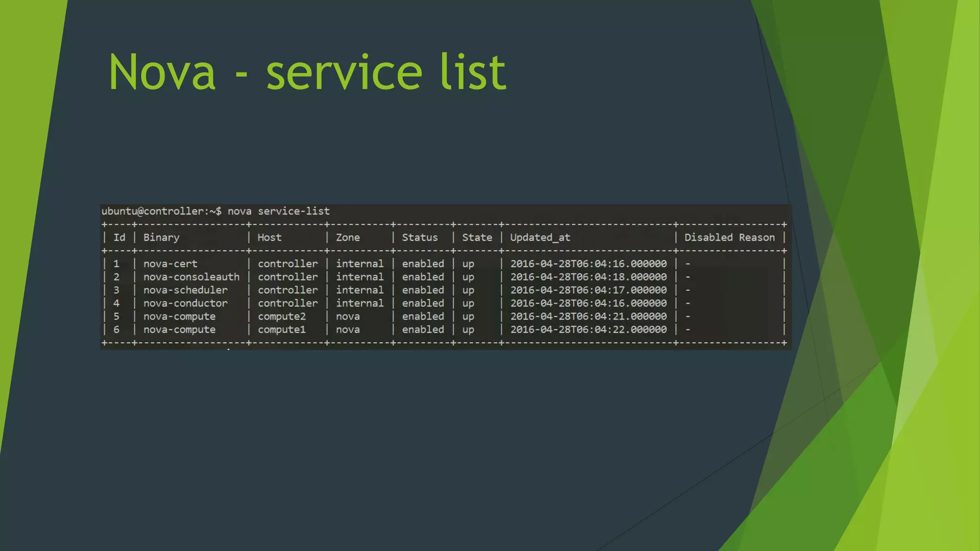Click the '-' disabled reason of nova-cert
Viewport: 980px width, 551px height.
click(688, 264)
